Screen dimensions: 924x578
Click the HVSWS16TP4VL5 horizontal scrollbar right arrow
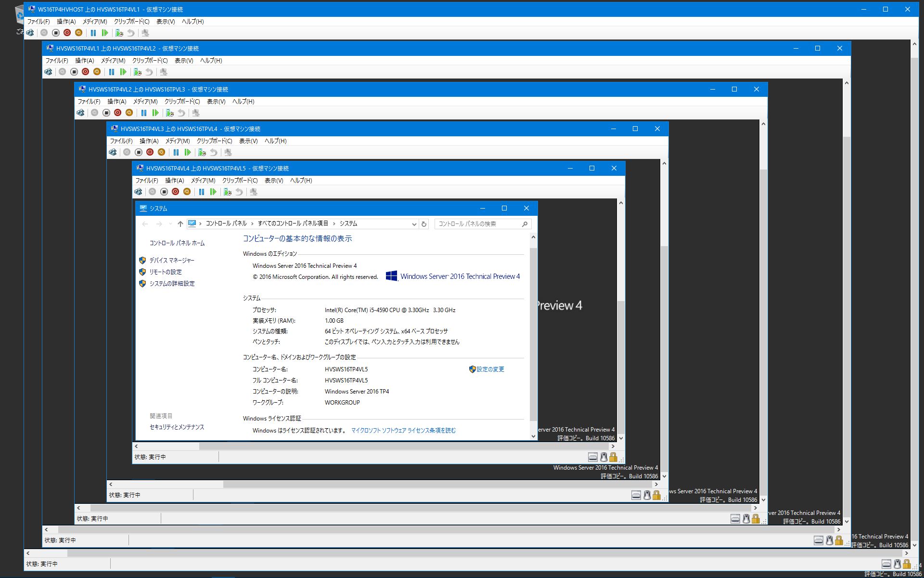(613, 447)
